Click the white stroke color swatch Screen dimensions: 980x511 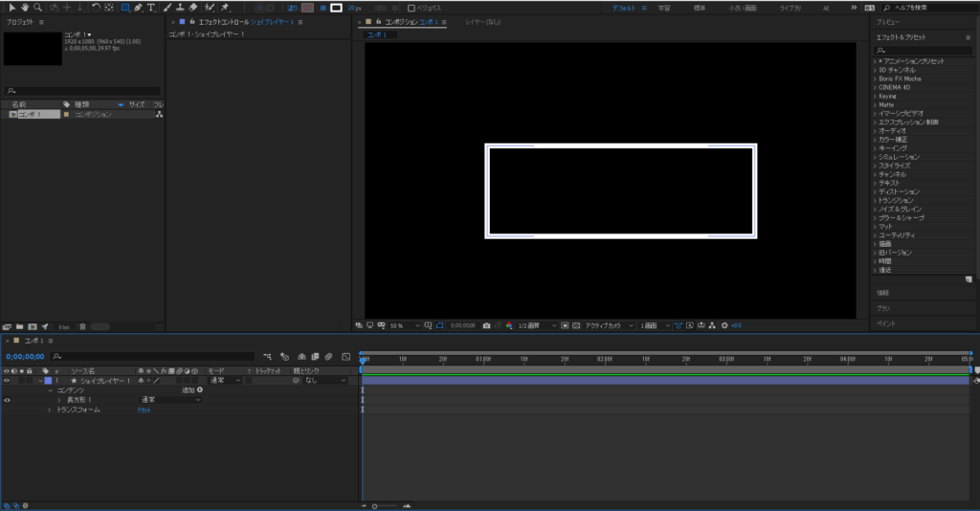point(336,8)
